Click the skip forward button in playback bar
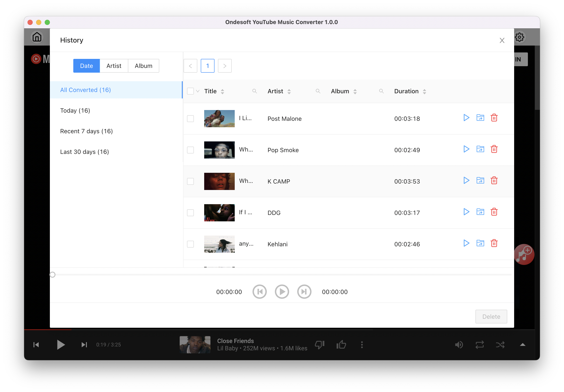 pos(304,291)
